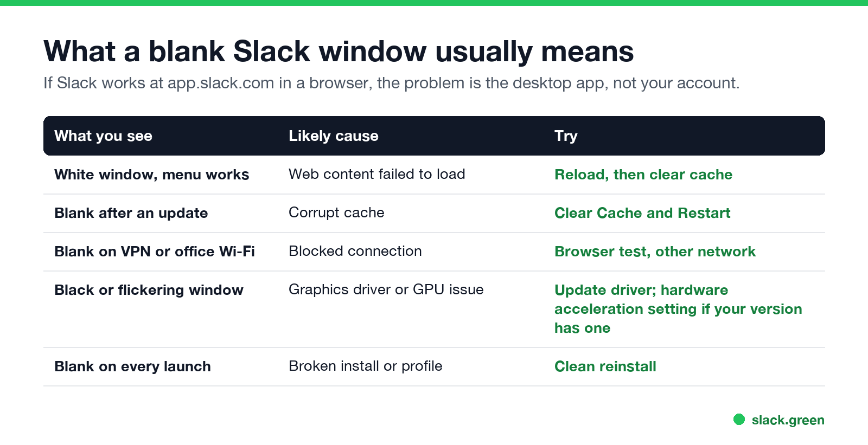The height and width of the screenshot is (445, 868).
Task: Click 'Clean reinstall' text
Action: click(605, 366)
